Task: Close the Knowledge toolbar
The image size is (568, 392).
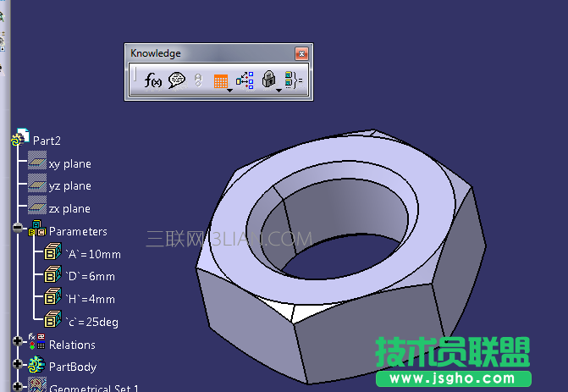Action: (x=301, y=53)
